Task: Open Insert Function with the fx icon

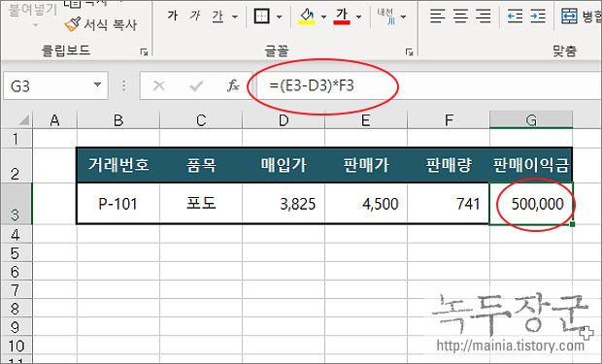Action: pyautogui.click(x=233, y=85)
